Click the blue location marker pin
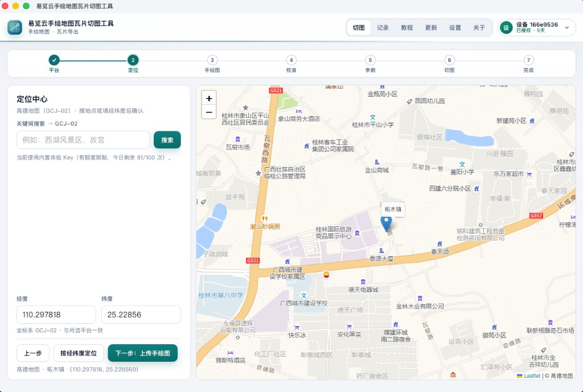 pyautogui.click(x=387, y=224)
